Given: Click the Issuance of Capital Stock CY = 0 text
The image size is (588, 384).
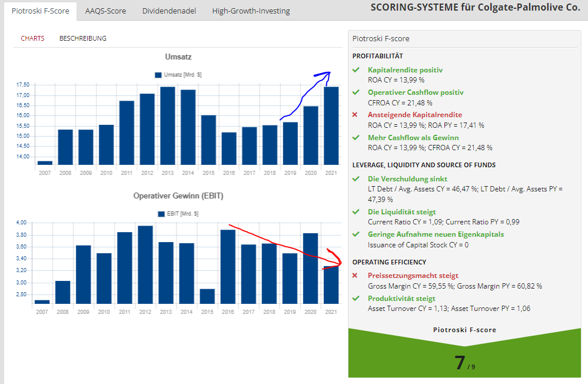Looking at the screenshot, I should [418, 245].
